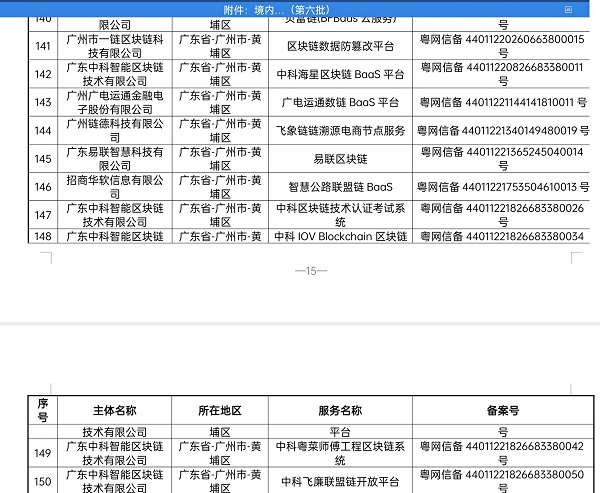Viewport: 600px width, 493px height.
Task: Click record number 44011220826683380011
Action: (525, 67)
